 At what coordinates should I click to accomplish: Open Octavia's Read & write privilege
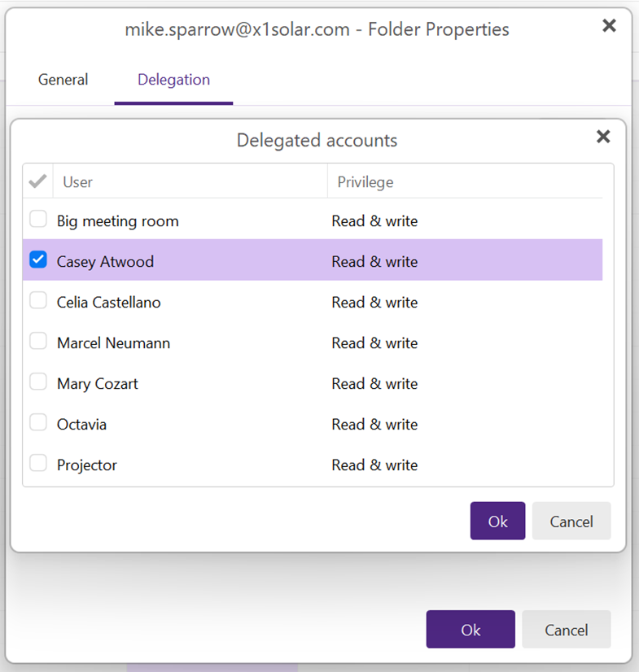(374, 425)
